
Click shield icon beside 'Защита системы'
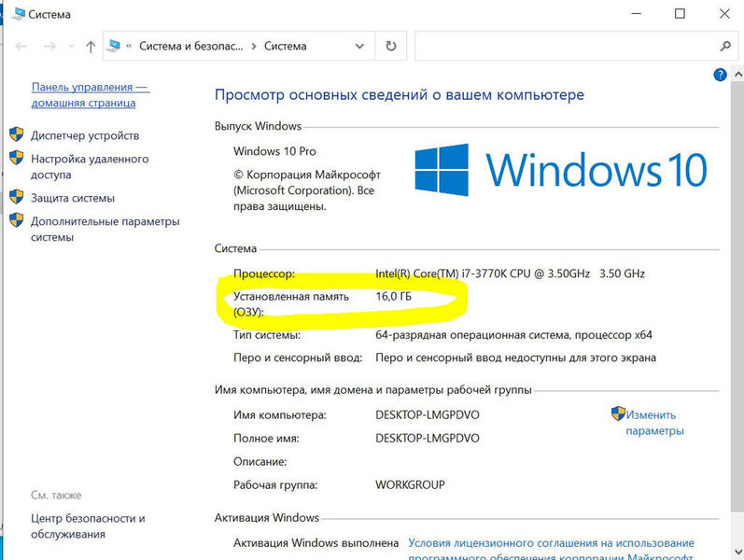(x=17, y=197)
